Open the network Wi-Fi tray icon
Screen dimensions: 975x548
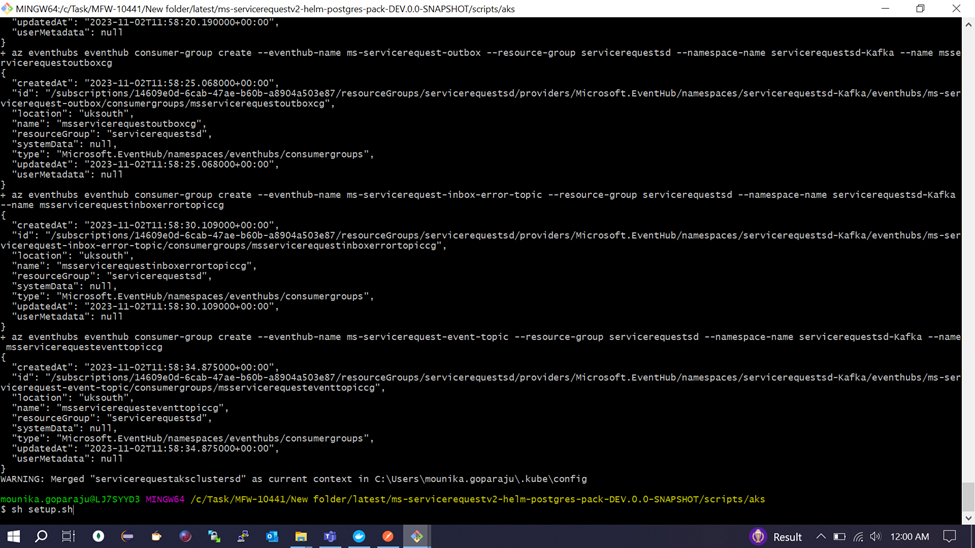point(858,537)
